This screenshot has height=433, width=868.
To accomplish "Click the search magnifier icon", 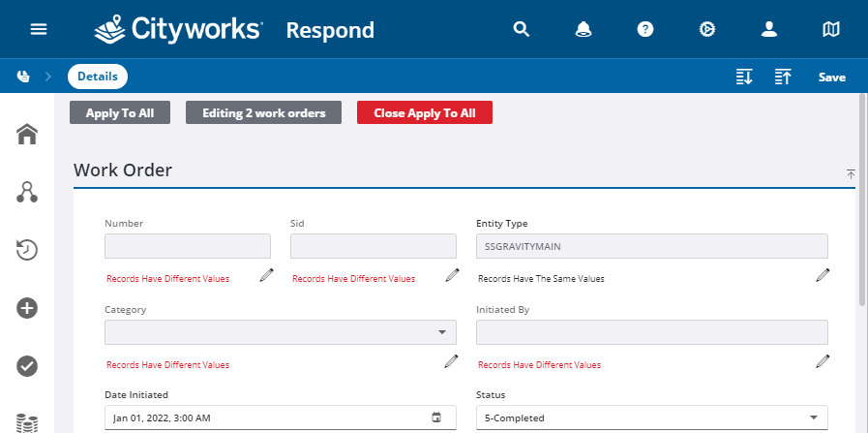I will click(x=522, y=29).
